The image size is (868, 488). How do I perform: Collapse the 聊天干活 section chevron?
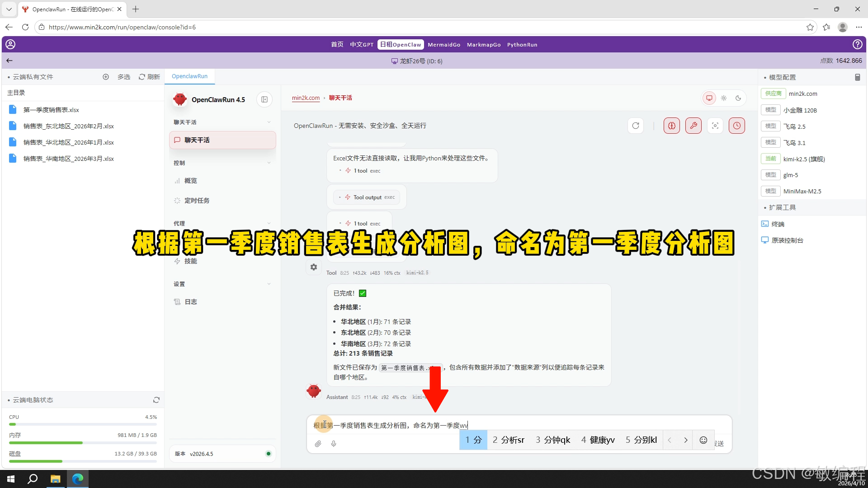[269, 122]
